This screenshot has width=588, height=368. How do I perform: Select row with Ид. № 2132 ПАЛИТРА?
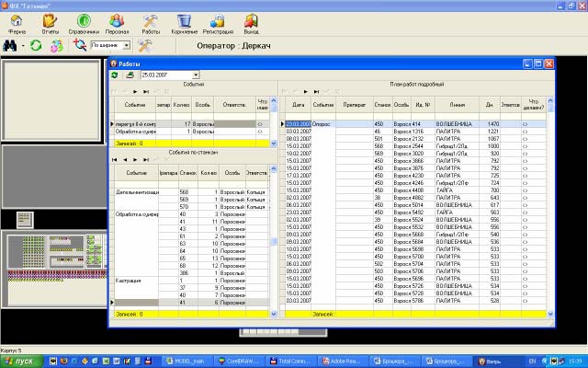[x=415, y=139]
